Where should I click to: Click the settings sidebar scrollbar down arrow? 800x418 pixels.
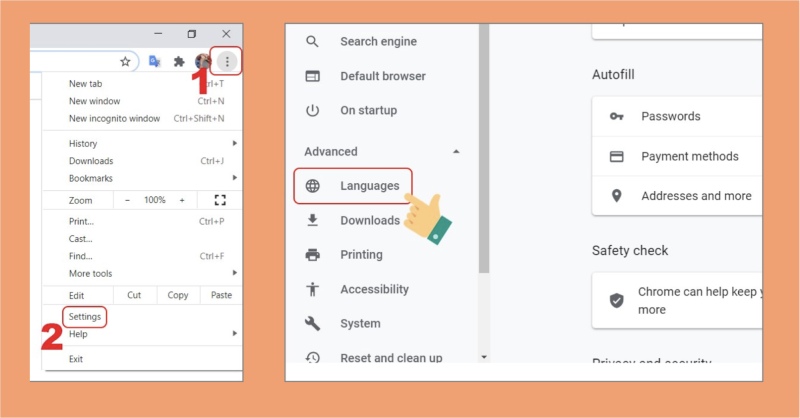point(484,356)
